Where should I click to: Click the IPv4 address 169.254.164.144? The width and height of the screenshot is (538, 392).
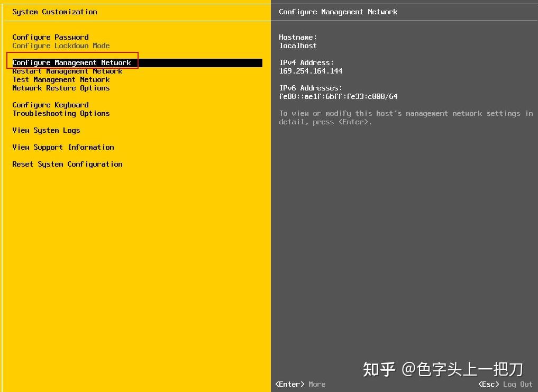pos(311,71)
